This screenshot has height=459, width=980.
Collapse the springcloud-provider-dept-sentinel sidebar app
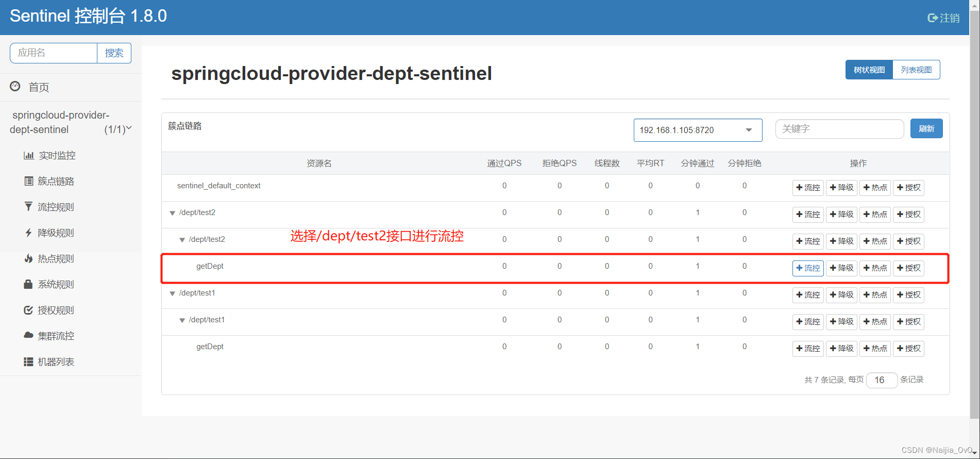129,128
